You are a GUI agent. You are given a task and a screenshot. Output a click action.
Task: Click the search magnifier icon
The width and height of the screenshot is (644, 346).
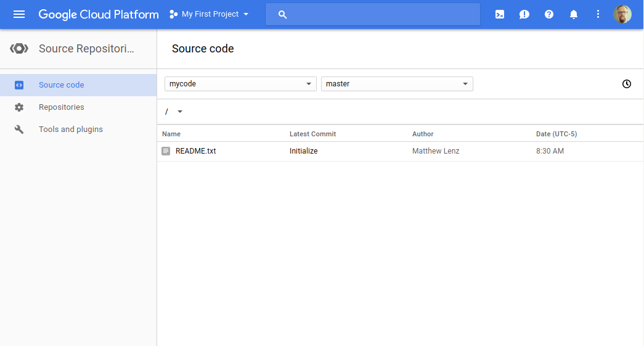pos(282,14)
